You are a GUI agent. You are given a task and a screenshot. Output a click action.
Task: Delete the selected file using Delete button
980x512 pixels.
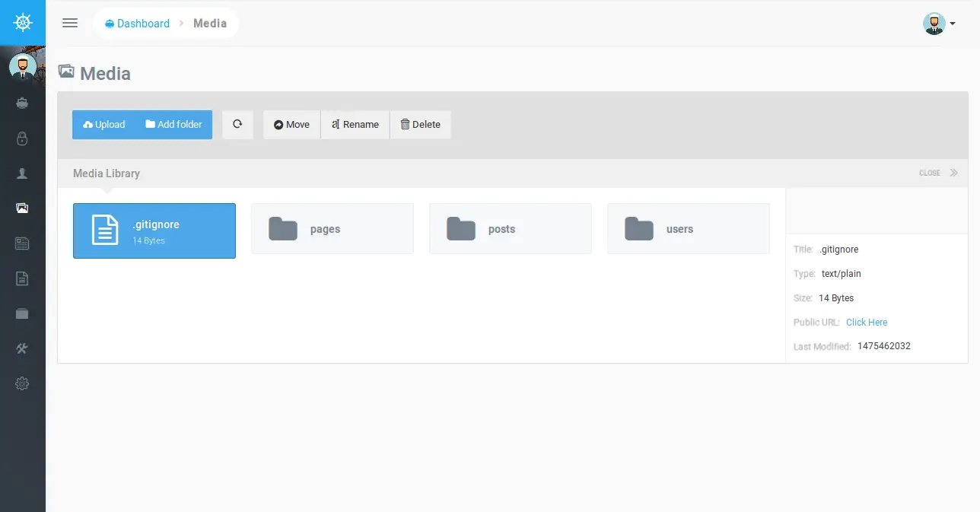point(420,125)
